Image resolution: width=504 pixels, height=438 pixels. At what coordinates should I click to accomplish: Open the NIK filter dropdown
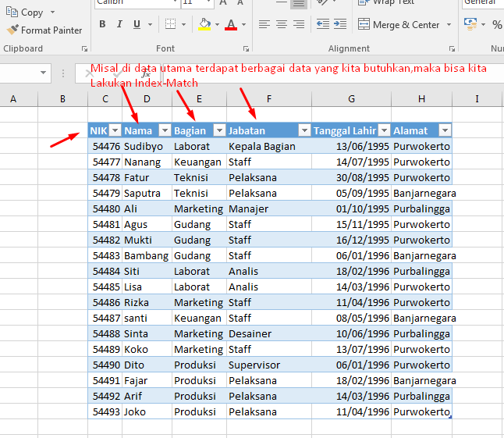coord(115,130)
